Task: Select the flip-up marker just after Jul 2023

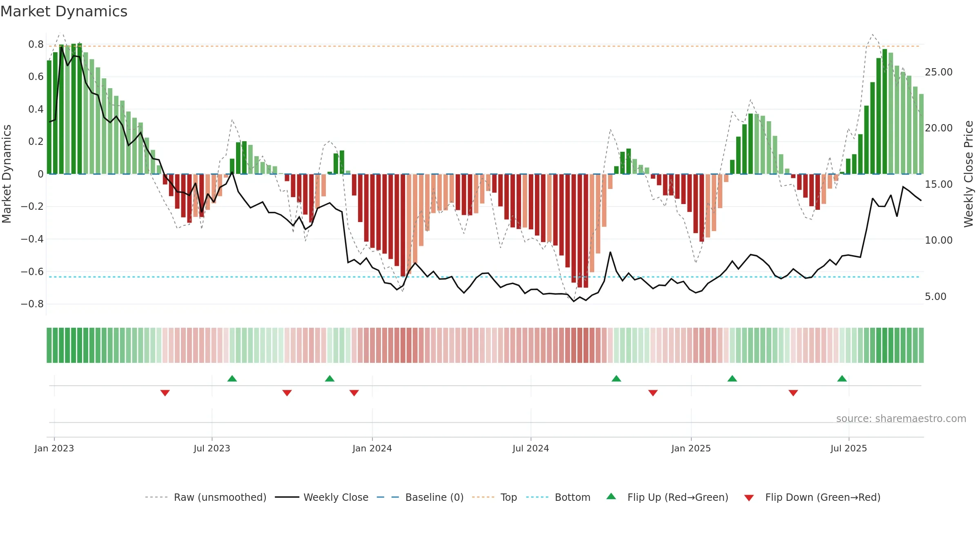Action: click(x=232, y=378)
